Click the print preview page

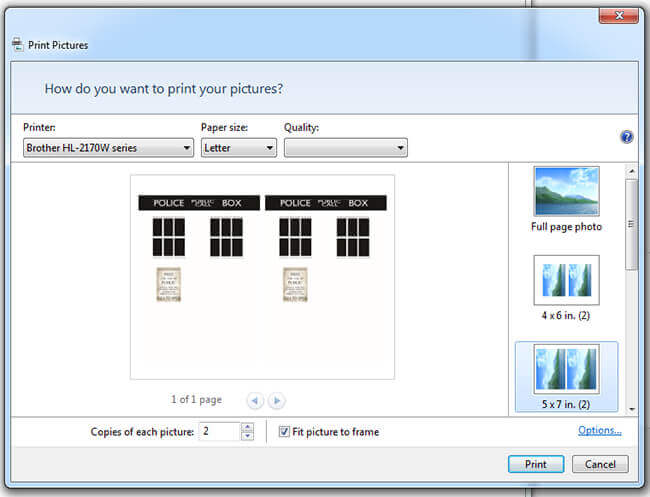point(262,277)
